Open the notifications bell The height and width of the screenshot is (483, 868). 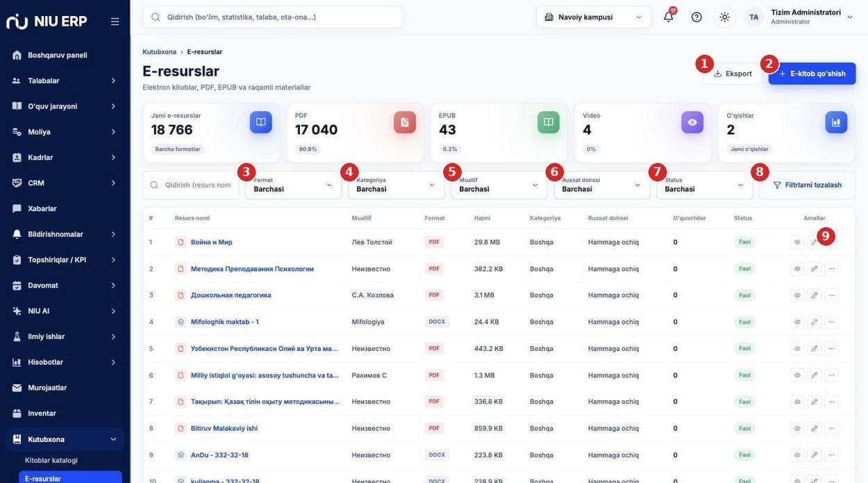tap(669, 17)
